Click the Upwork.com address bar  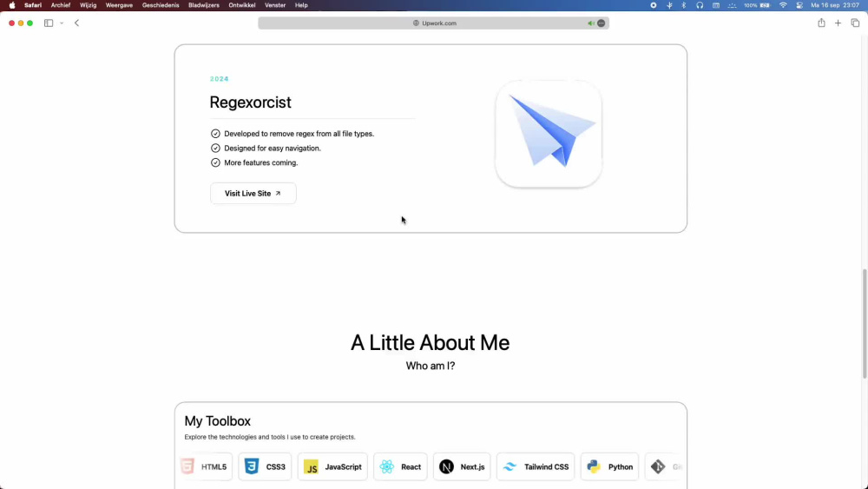click(x=433, y=23)
